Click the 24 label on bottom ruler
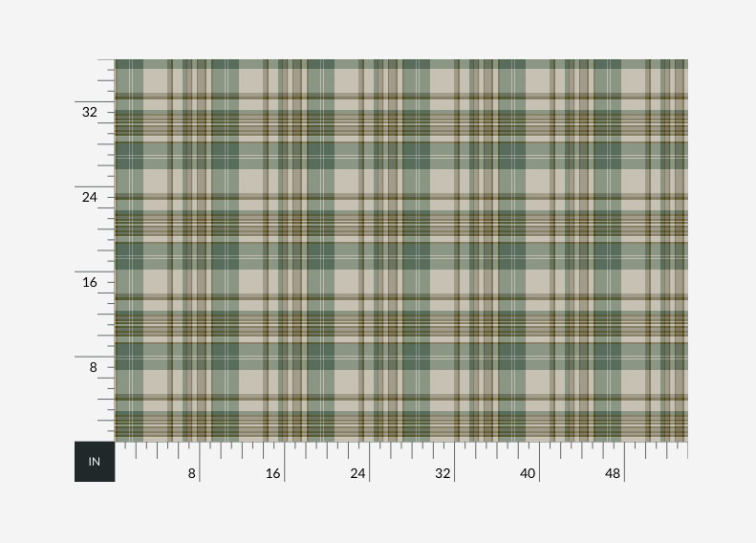The width and height of the screenshot is (756, 543). click(x=357, y=473)
